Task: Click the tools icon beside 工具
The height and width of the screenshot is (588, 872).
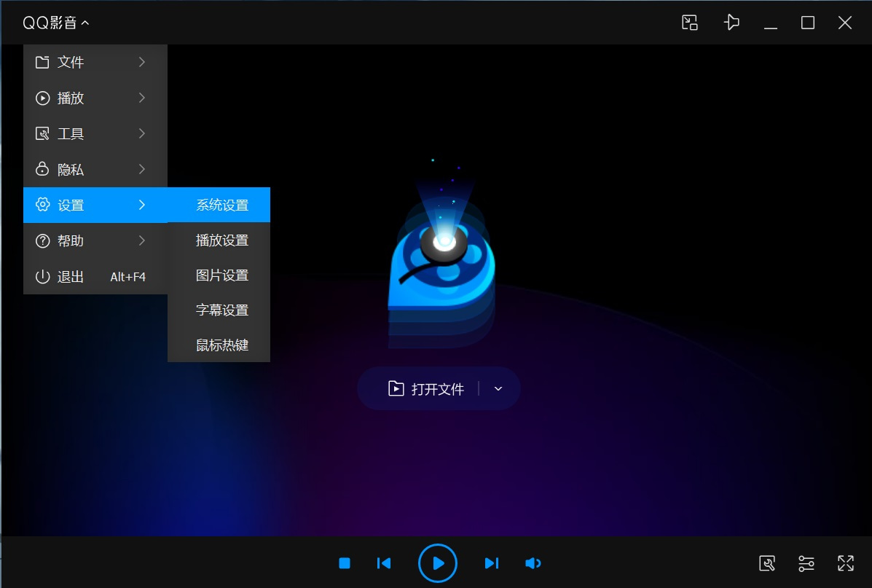Action: [x=42, y=133]
